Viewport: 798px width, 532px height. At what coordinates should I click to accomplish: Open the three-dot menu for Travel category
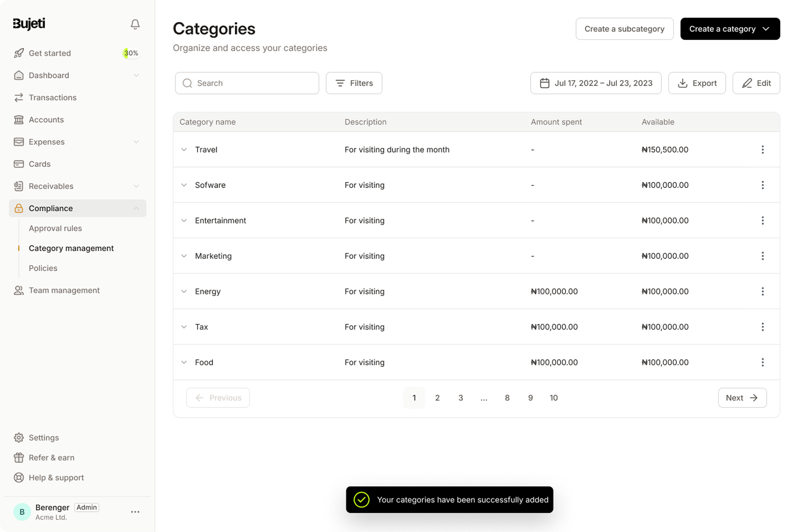(x=763, y=149)
